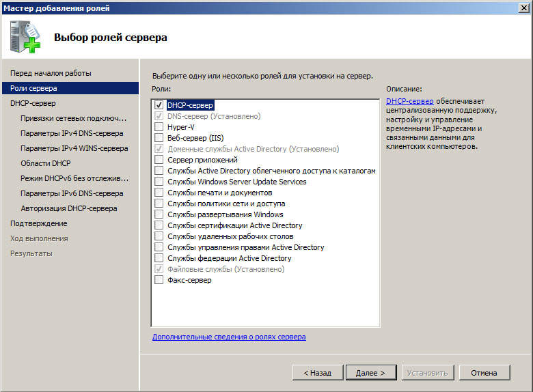The height and width of the screenshot is (392, 533).
Task: Go to DHCP-сервер step in sidebar
Action: (33, 103)
